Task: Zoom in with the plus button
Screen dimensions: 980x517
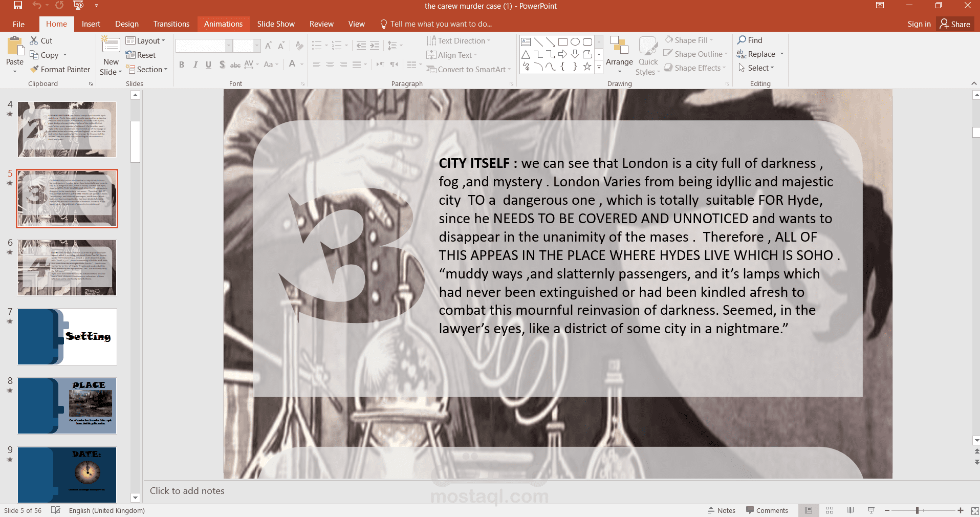Action: point(961,510)
